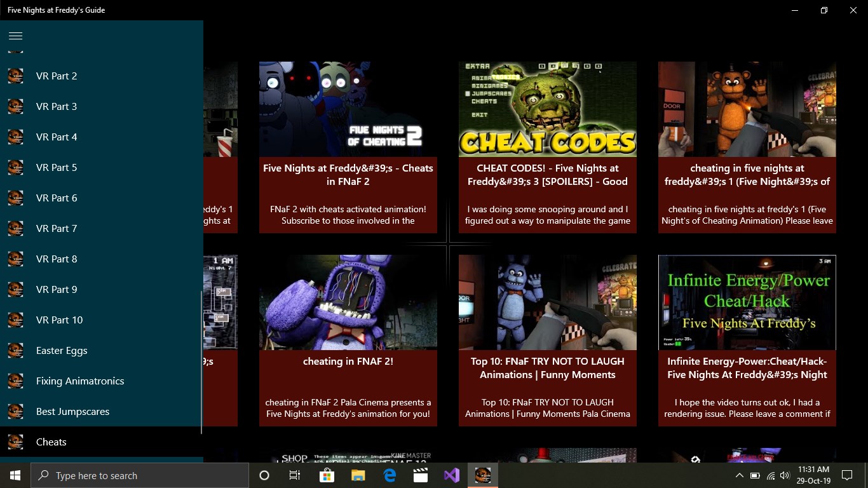The height and width of the screenshot is (488, 868).
Task: Open the 'cheating in FNAF 2!' title
Action: click(x=348, y=362)
